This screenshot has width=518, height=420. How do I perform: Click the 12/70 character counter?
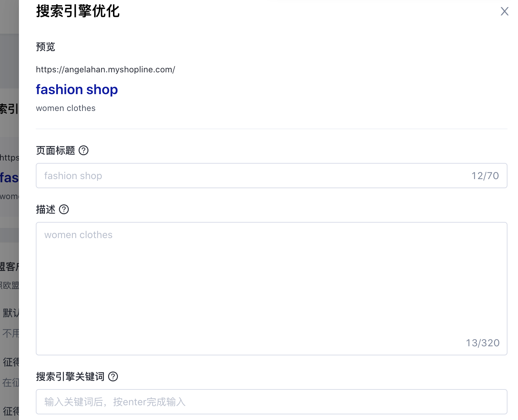tap(485, 176)
